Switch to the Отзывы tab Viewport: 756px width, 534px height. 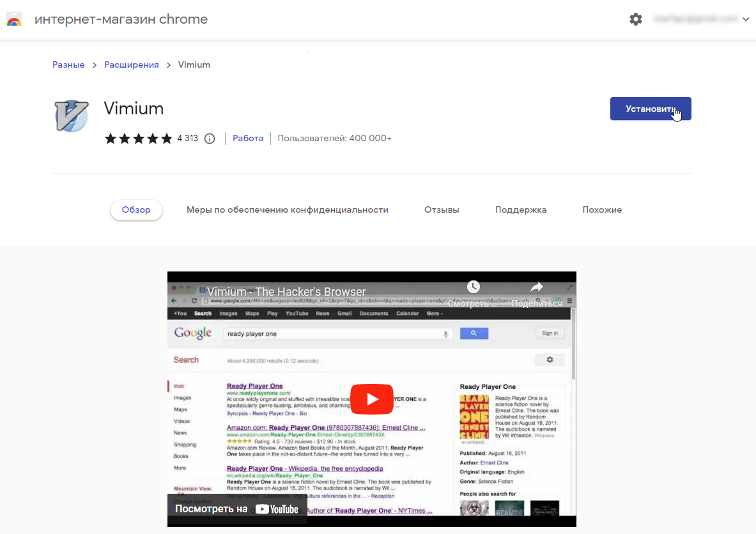[x=442, y=210]
